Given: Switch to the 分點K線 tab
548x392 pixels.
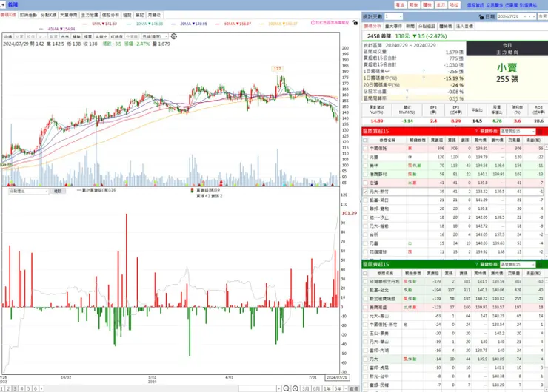Looking at the screenshot, I should (48, 15).
